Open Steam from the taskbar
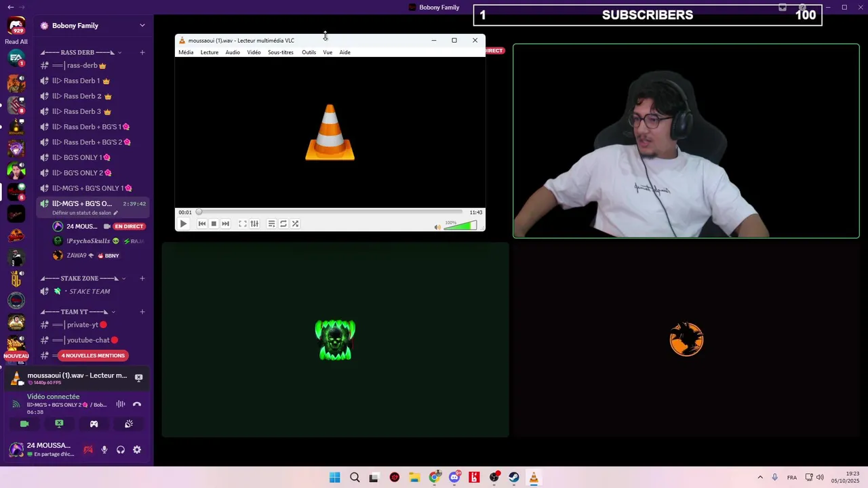The image size is (868, 488). tap(514, 478)
